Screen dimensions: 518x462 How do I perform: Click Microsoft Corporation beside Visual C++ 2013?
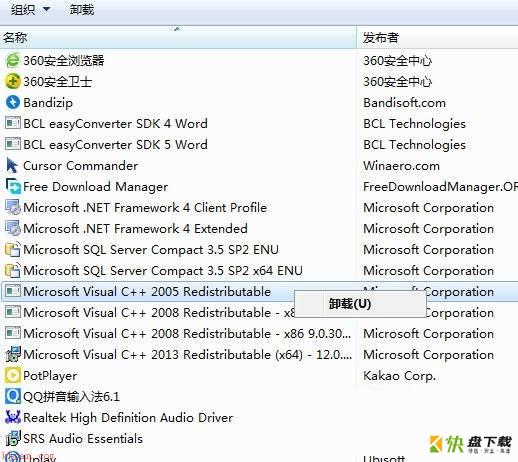428,355
